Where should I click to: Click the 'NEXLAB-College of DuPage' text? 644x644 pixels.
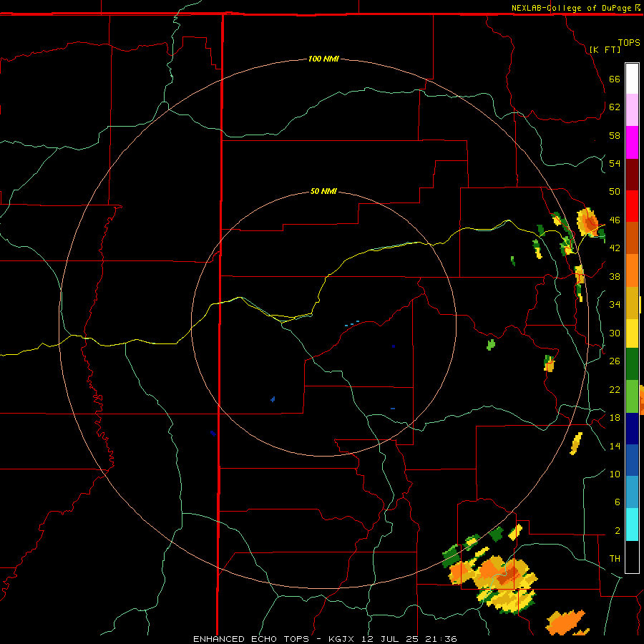pos(572,8)
